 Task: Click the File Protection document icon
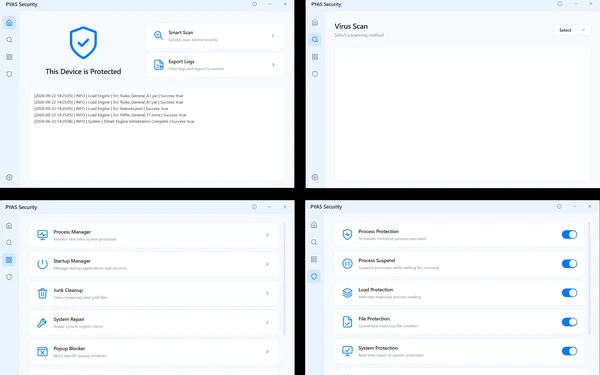coord(347,322)
